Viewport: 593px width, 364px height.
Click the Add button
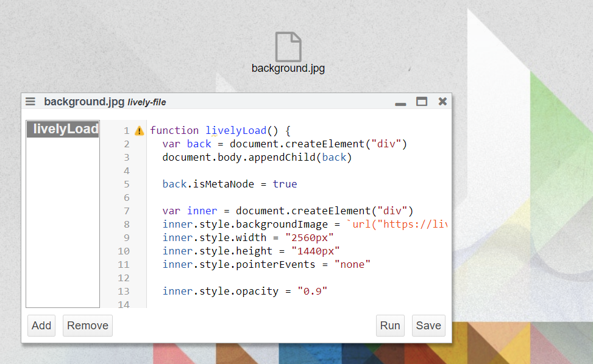point(41,326)
